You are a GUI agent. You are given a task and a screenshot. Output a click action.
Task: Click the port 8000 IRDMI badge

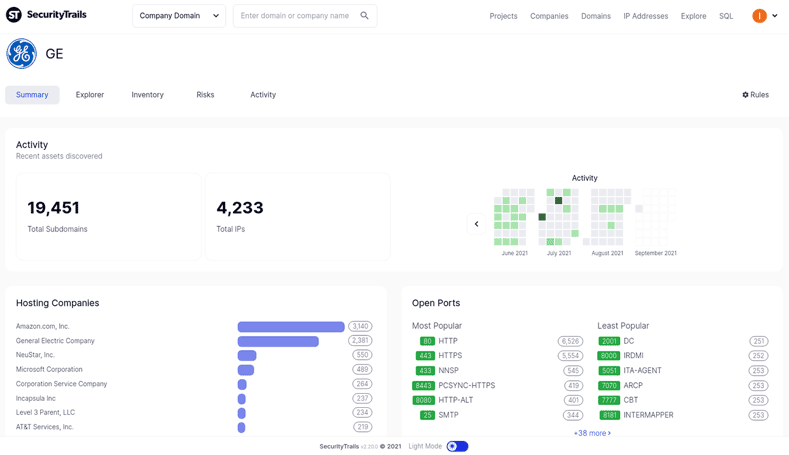[x=608, y=356]
